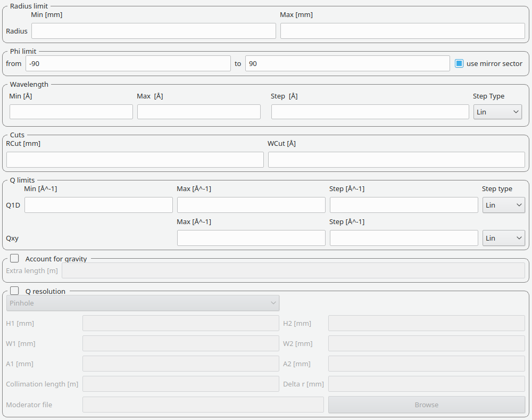Toggle the use mirror sector checkbox
The height and width of the screenshot is (420, 532).
click(460, 63)
